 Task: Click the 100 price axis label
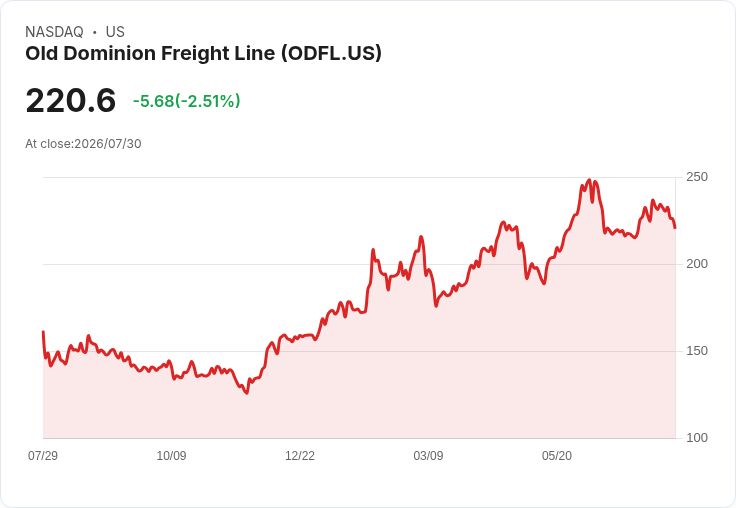pyautogui.click(x=697, y=438)
